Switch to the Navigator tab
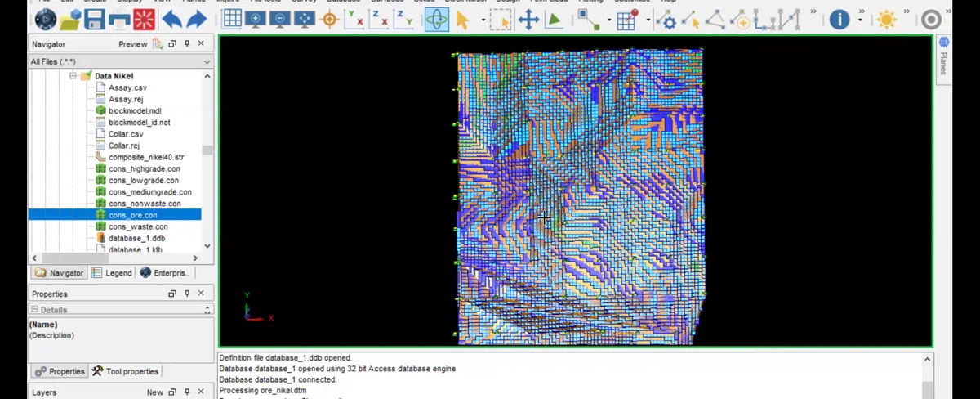The width and height of the screenshot is (980, 399). click(x=59, y=273)
